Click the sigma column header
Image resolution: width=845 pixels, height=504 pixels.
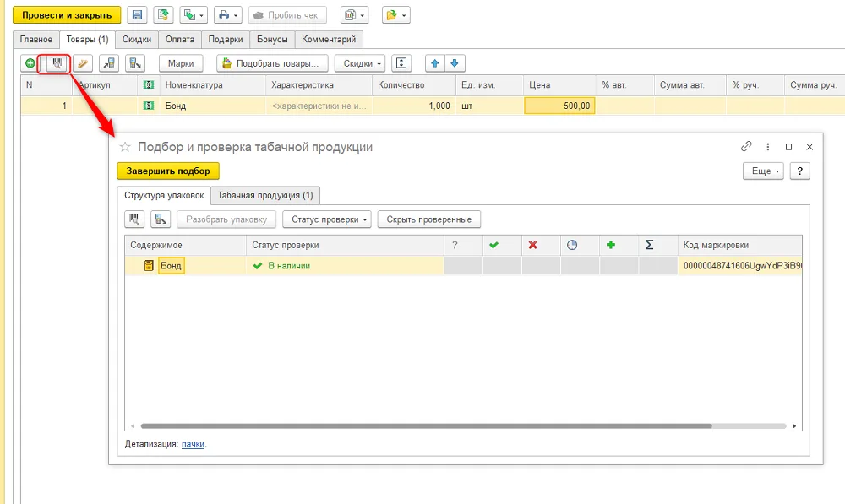coord(657,245)
